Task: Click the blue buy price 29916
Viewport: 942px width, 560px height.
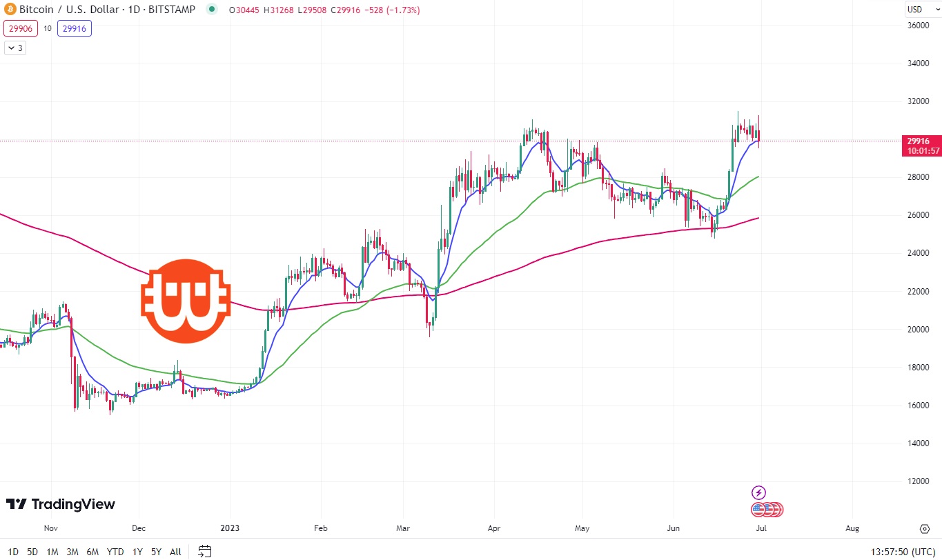Action: pos(74,28)
